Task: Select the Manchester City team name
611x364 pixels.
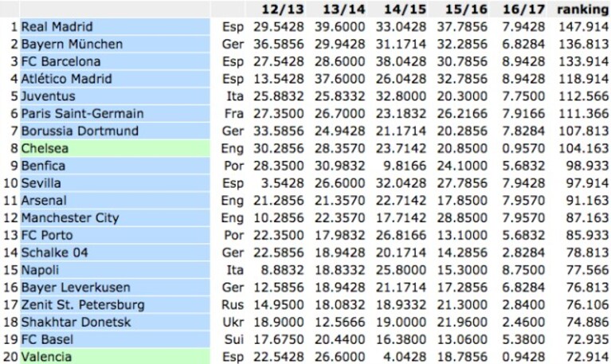Action: tap(70, 218)
